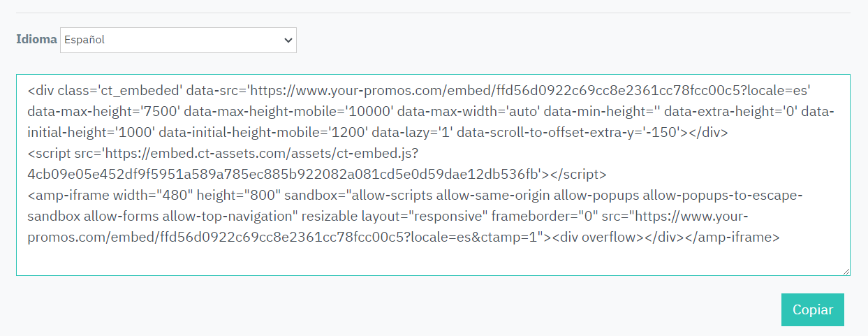868x336 pixels.
Task: Click the Copiar button
Action: coord(812,309)
